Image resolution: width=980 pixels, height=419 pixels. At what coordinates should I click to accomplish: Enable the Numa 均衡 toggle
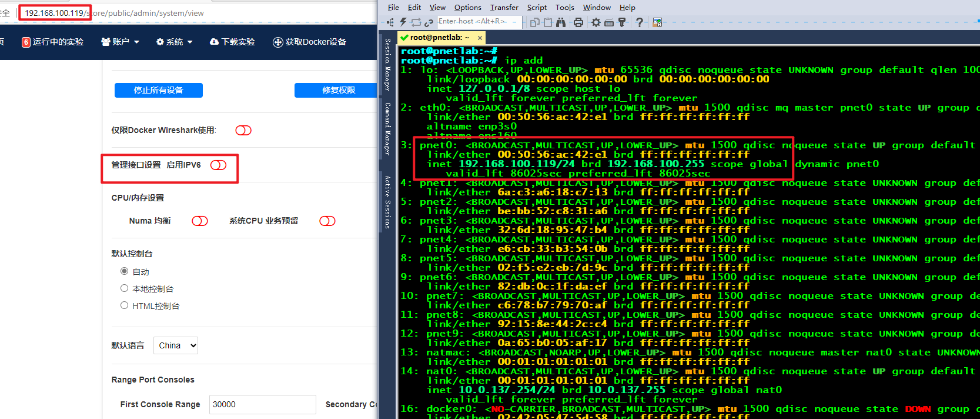point(200,221)
